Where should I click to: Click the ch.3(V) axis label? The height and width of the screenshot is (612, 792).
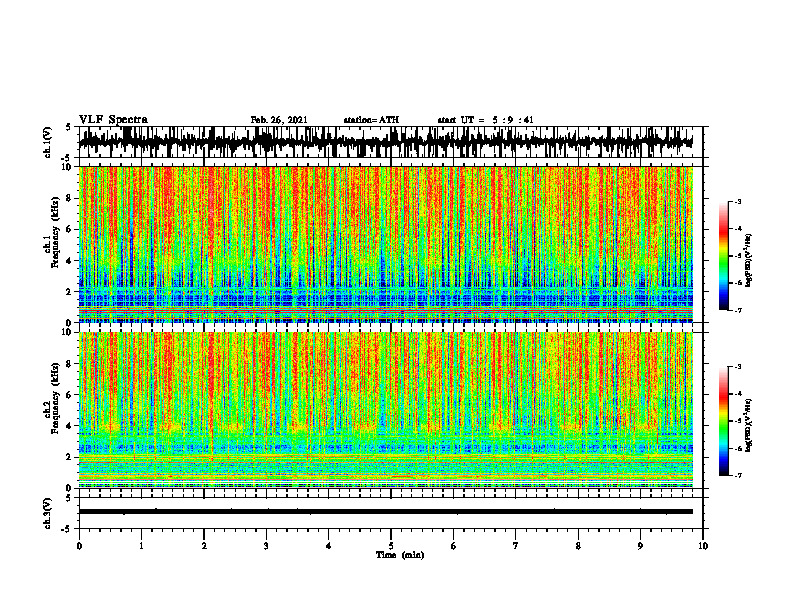click(x=48, y=514)
